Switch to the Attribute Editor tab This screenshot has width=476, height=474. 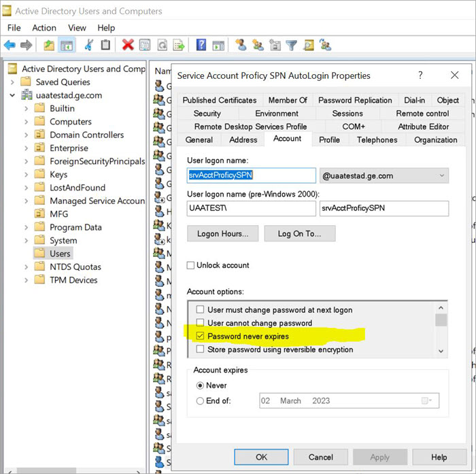point(423,126)
